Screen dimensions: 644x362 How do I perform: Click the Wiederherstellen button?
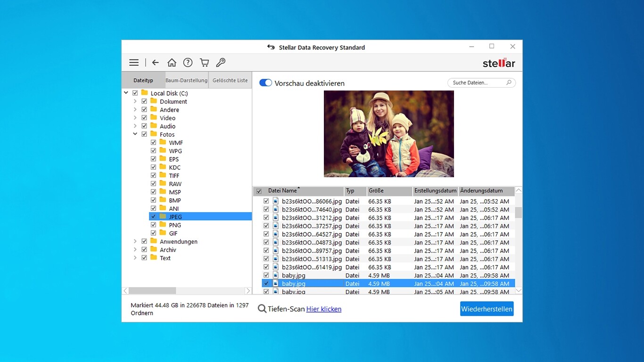[487, 309]
